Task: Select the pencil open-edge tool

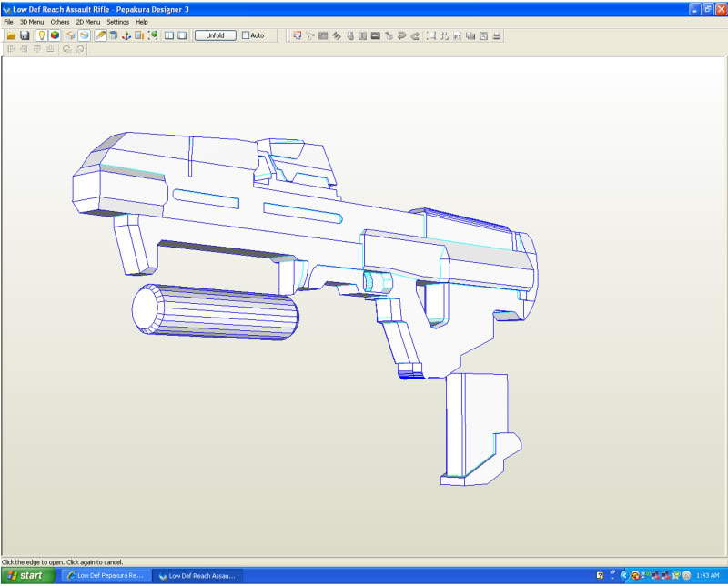Action: coord(100,35)
